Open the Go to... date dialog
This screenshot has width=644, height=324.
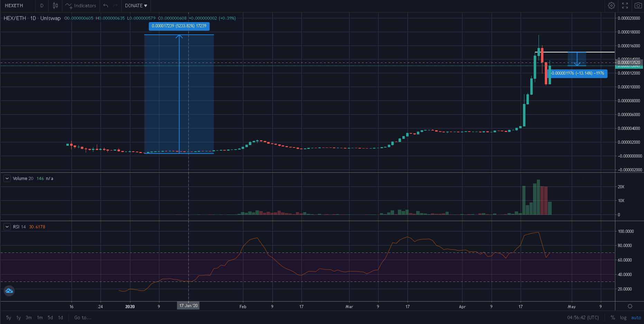point(83,317)
